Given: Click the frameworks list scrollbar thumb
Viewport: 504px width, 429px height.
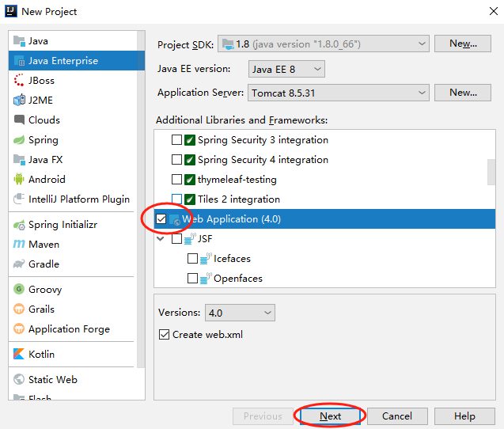Looking at the screenshot, I should tap(491, 172).
